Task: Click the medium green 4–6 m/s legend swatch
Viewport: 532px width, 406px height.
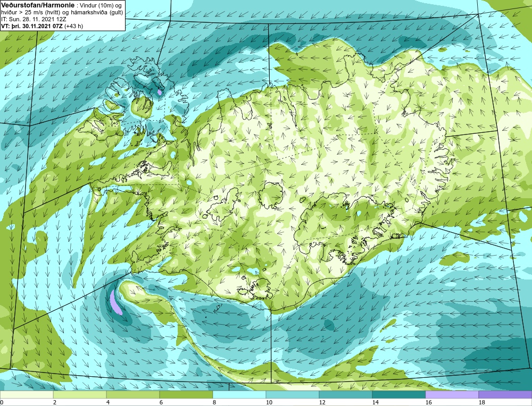Action: coord(133,394)
